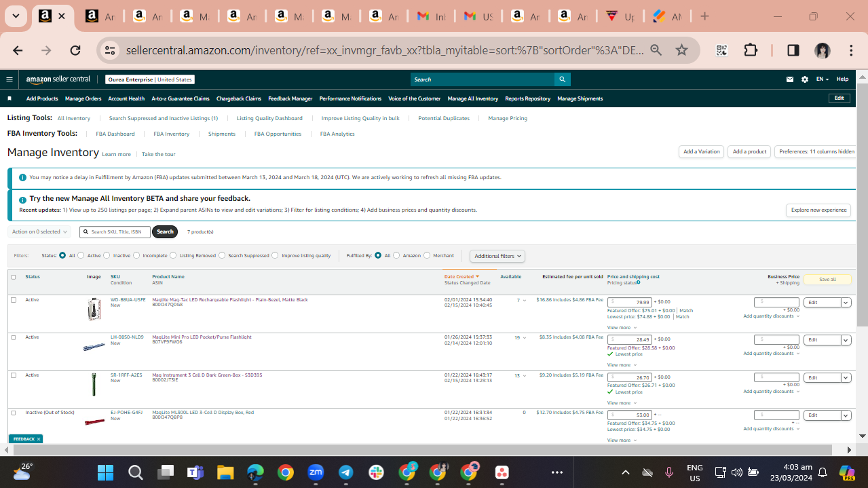
Task: Open the QR code extension icon
Action: (721, 50)
